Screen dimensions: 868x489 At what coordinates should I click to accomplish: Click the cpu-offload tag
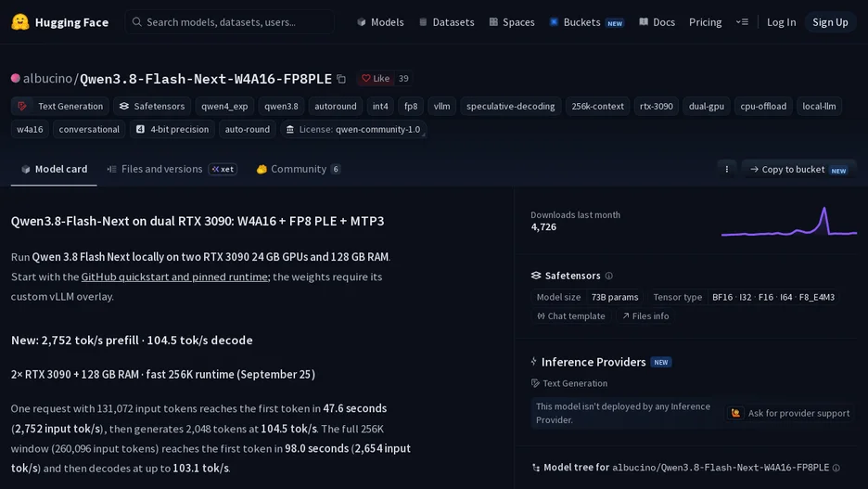coord(763,106)
